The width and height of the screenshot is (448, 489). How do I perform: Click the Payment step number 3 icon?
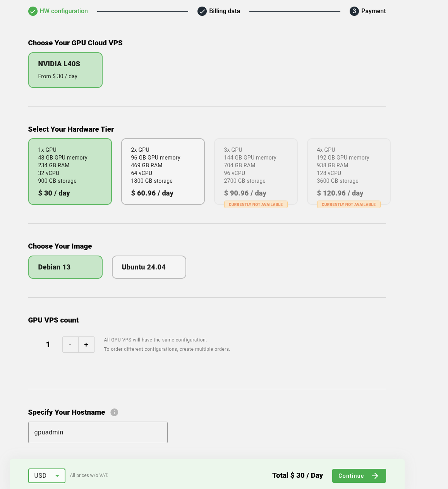pos(354,11)
